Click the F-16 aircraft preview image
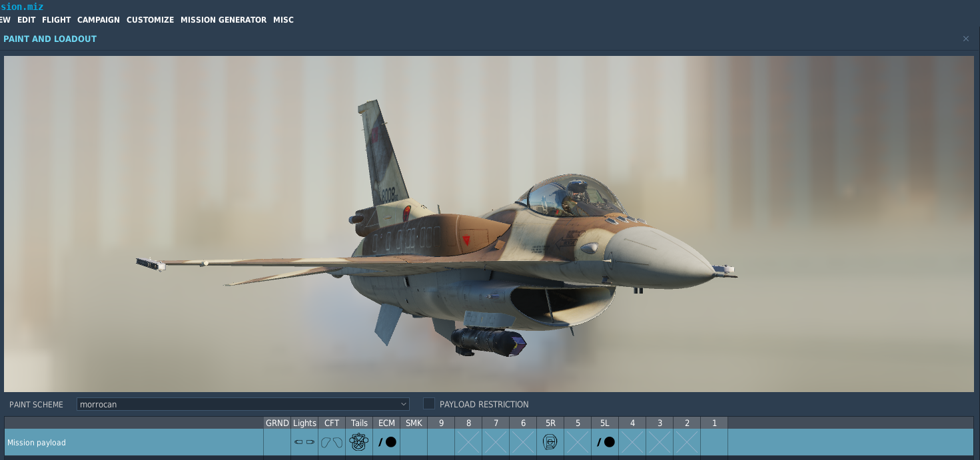This screenshot has width=980, height=460. click(x=490, y=226)
